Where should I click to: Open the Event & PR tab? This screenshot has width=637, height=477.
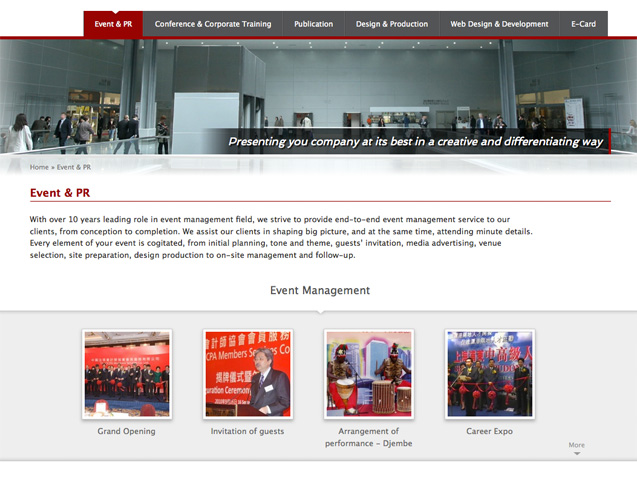(x=113, y=24)
